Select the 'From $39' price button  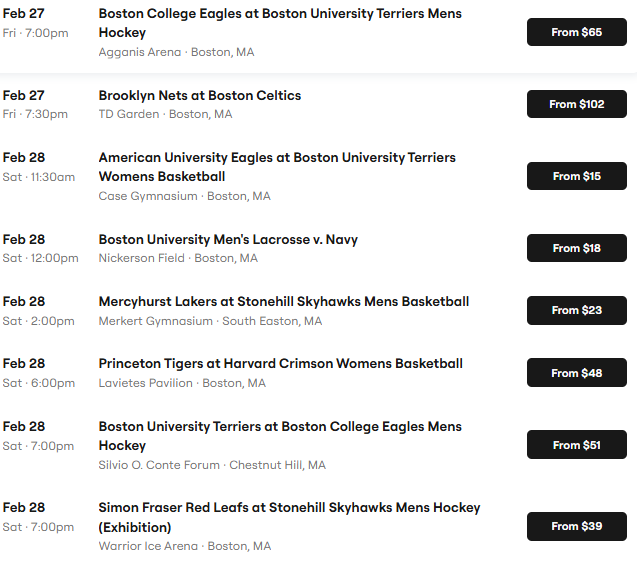pos(576,526)
